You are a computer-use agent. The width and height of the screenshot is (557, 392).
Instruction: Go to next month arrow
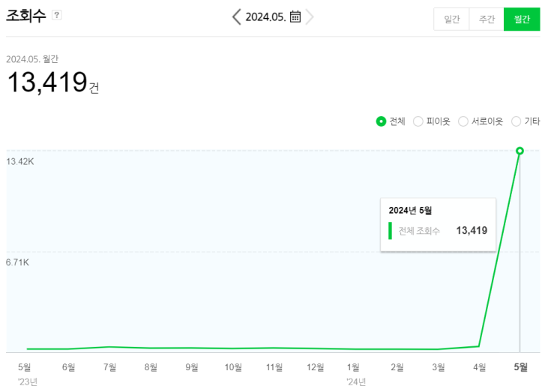310,17
